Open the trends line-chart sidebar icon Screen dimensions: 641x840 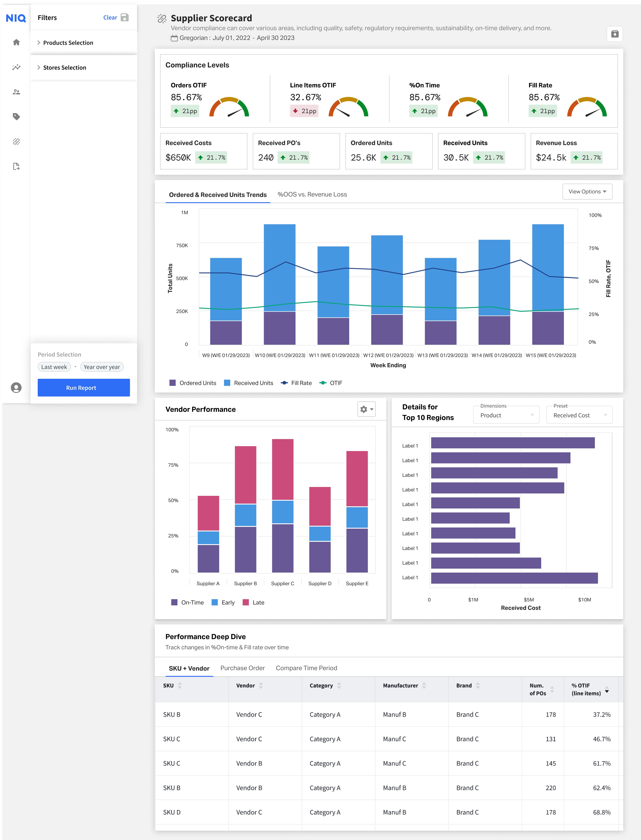tap(16, 67)
